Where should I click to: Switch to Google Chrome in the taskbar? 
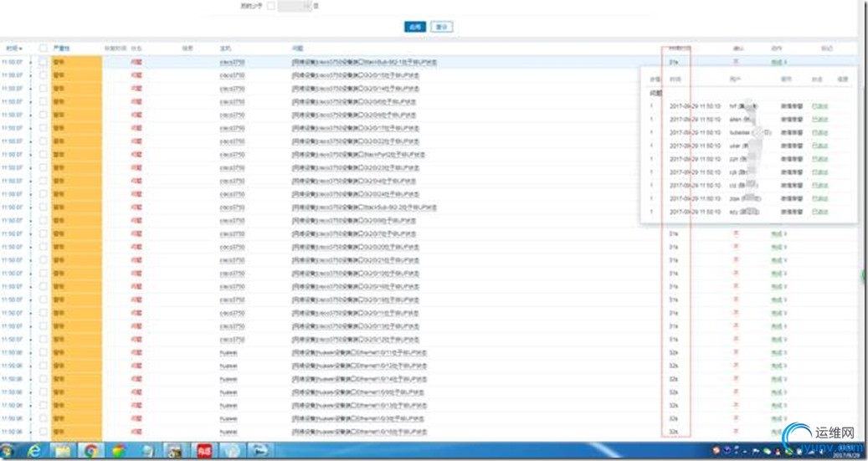pyautogui.click(x=90, y=451)
